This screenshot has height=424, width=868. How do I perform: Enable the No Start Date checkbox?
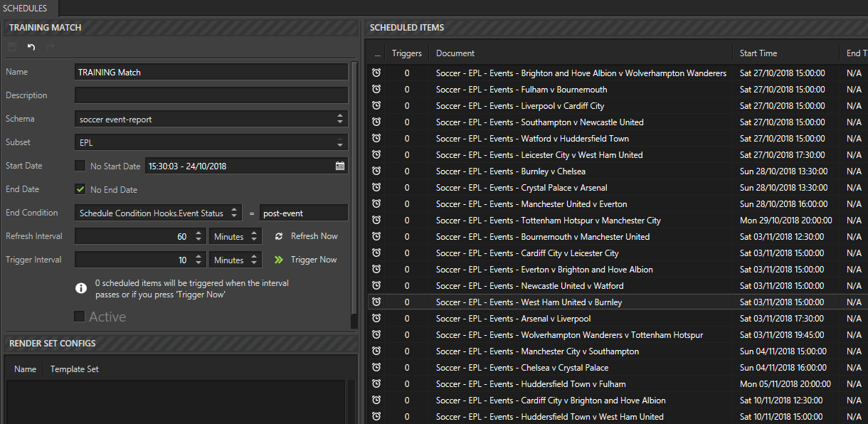(80, 166)
